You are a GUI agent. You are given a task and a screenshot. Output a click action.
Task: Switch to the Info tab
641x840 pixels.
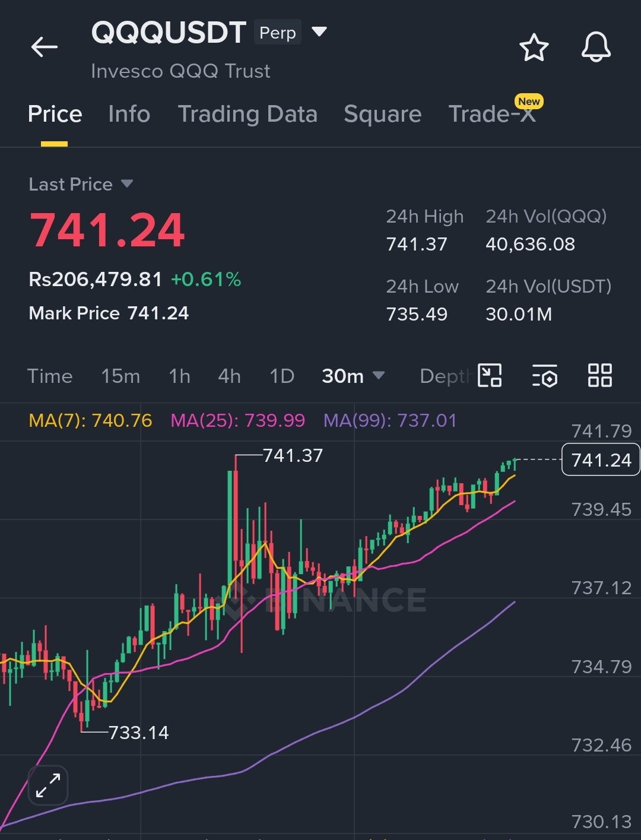click(x=129, y=114)
